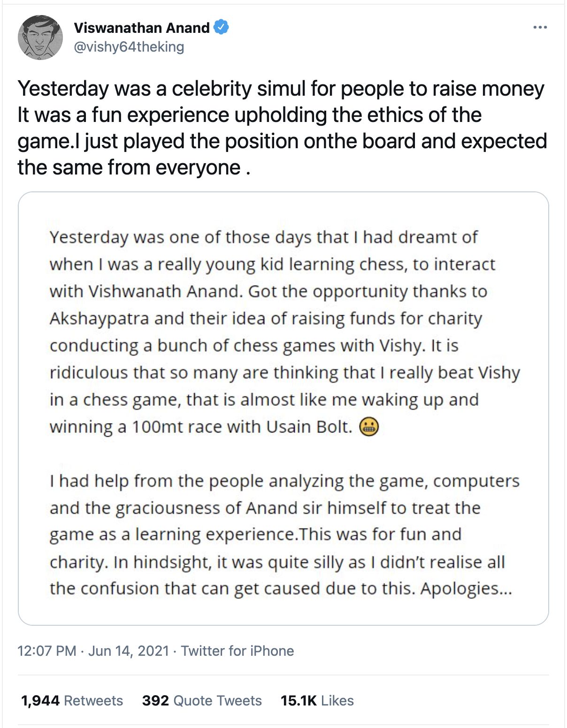Open Viswanathan Anand's profile avatar picture
567x728 pixels.
click(x=40, y=37)
